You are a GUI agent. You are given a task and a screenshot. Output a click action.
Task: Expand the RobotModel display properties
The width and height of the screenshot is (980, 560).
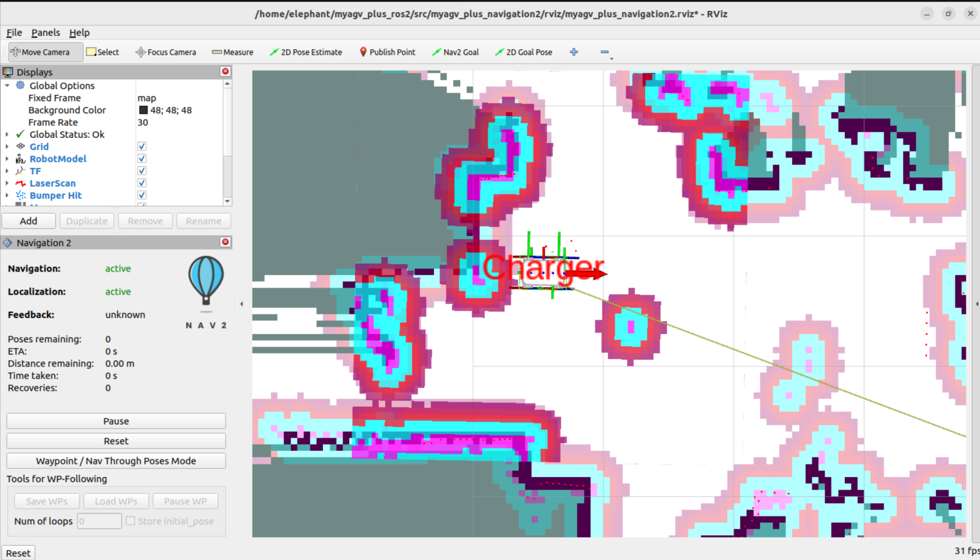[x=7, y=158]
